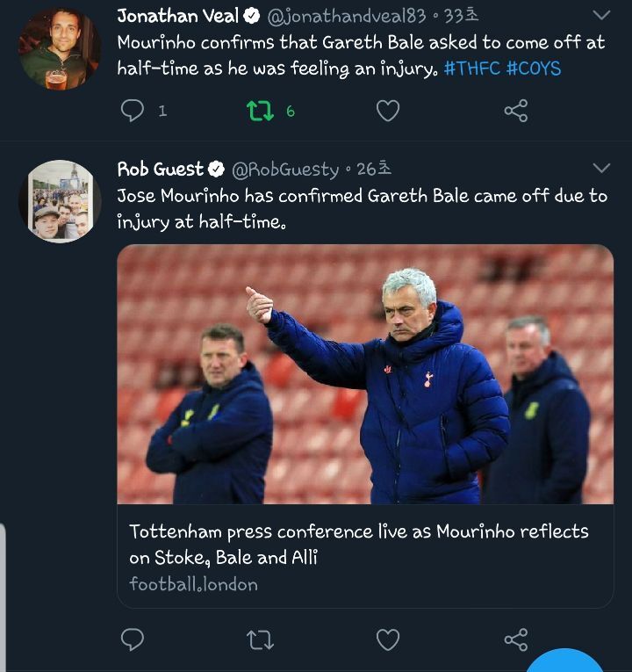The height and width of the screenshot is (672, 632).
Task: Like Jonathan Veal's tweet
Action: point(387,111)
